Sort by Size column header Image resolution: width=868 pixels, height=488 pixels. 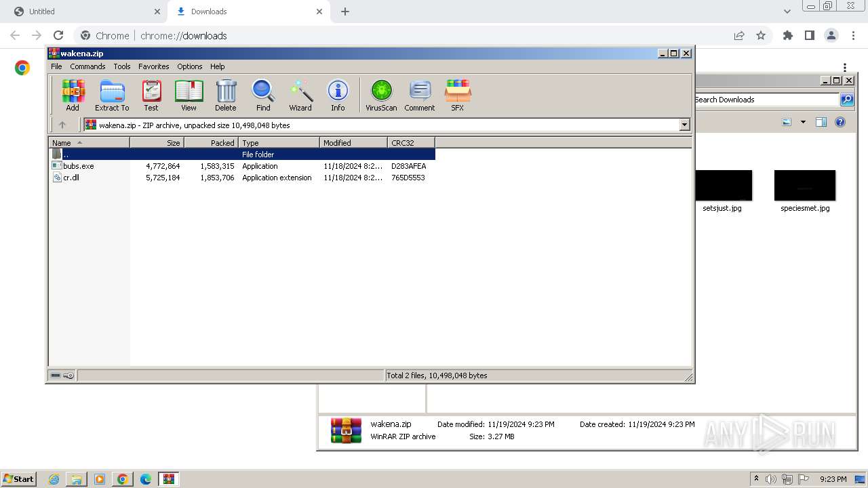(157, 142)
